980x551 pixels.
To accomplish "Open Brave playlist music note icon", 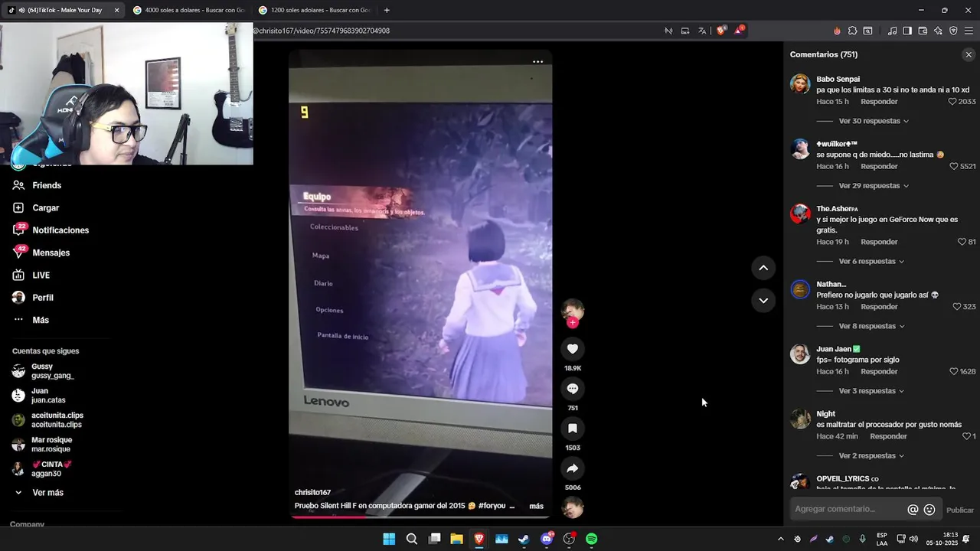I will tap(892, 31).
